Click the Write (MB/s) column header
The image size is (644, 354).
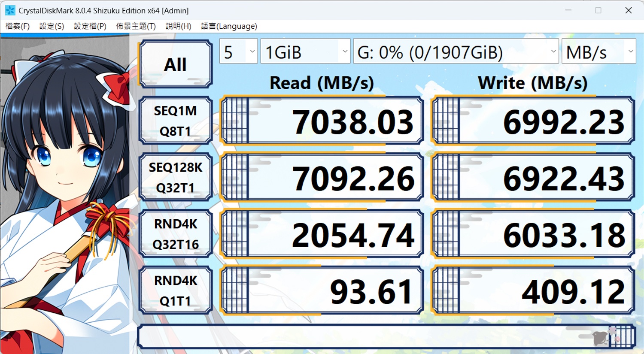[x=533, y=83]
